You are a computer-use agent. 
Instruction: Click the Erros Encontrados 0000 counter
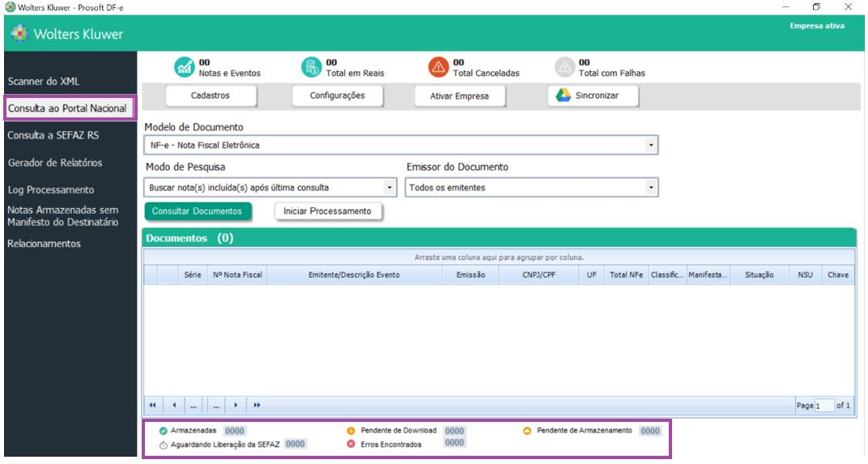point(454,443)
